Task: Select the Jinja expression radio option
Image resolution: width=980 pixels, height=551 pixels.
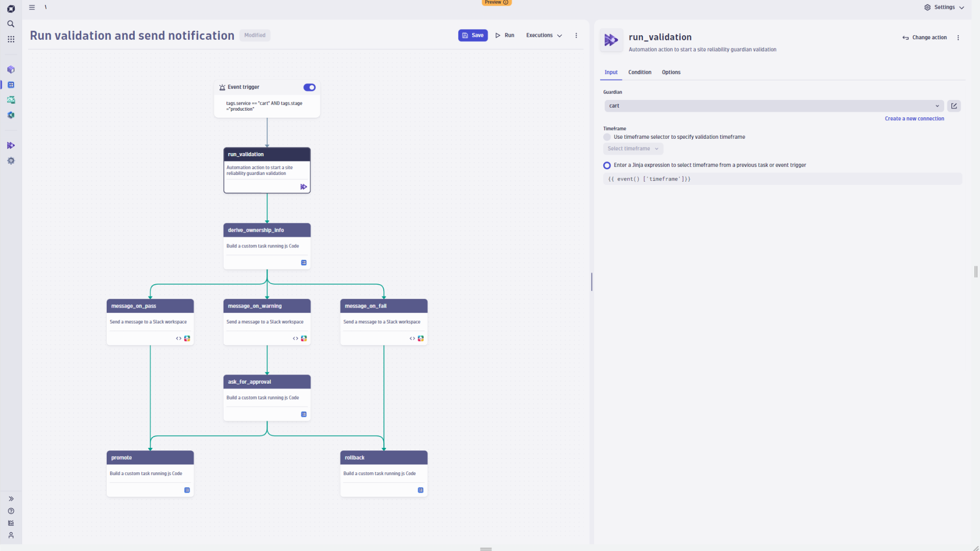Action: click(x=607, y=165)
